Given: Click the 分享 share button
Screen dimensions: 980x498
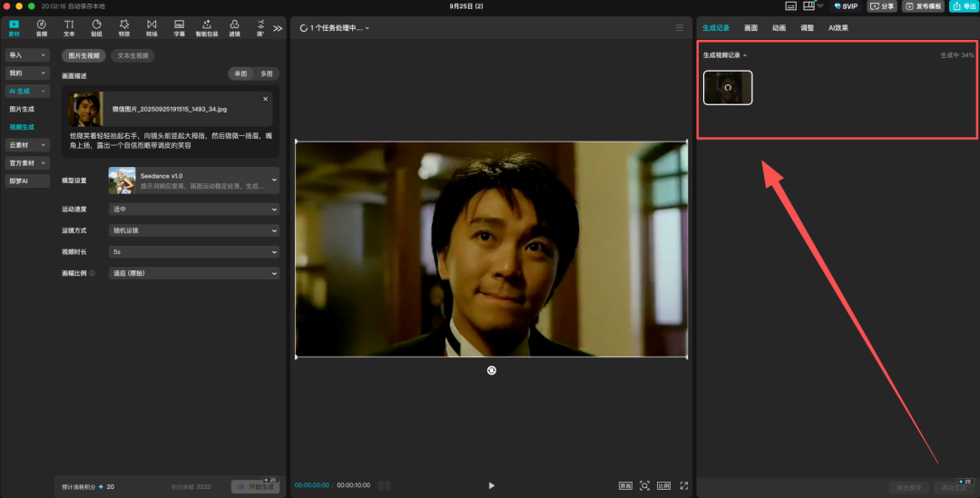Looking at the screenshot, I should 882,6.
